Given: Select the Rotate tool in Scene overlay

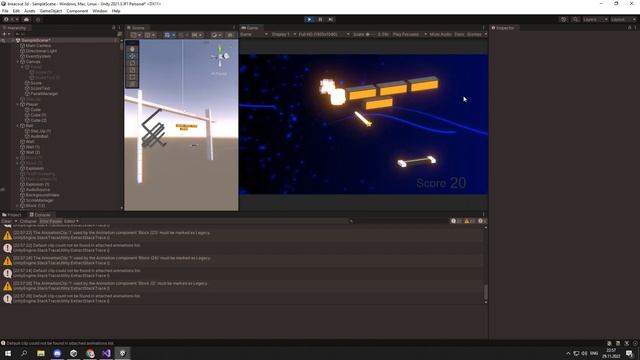Looking at the screenshot, I should 132,63.
